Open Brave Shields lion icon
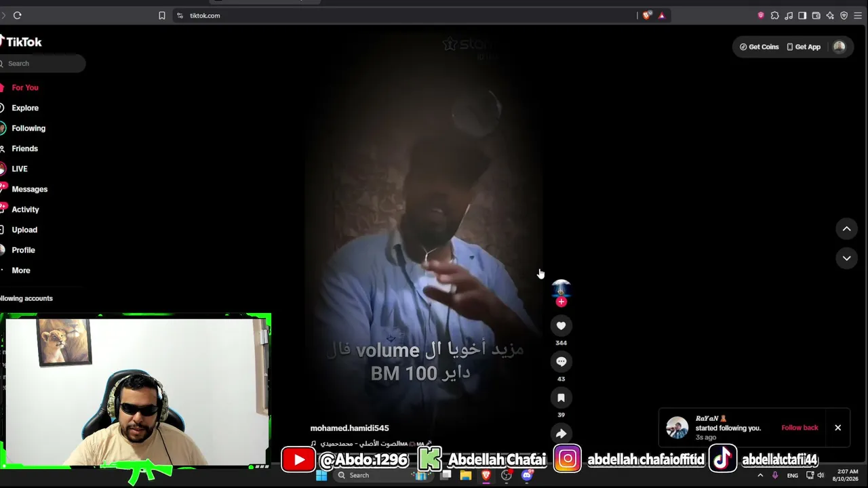Screen dimensions: 868x488 [x=647, y=16]
